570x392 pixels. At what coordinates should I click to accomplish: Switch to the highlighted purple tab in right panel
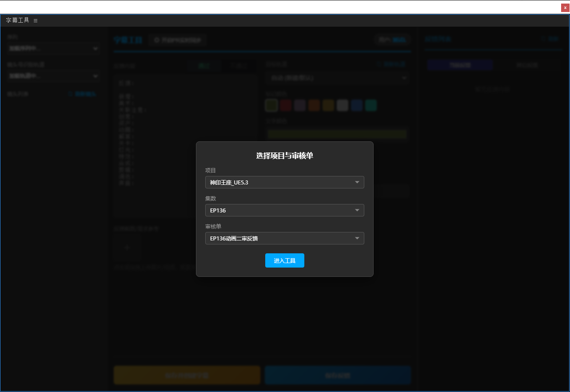click(460, 65)
